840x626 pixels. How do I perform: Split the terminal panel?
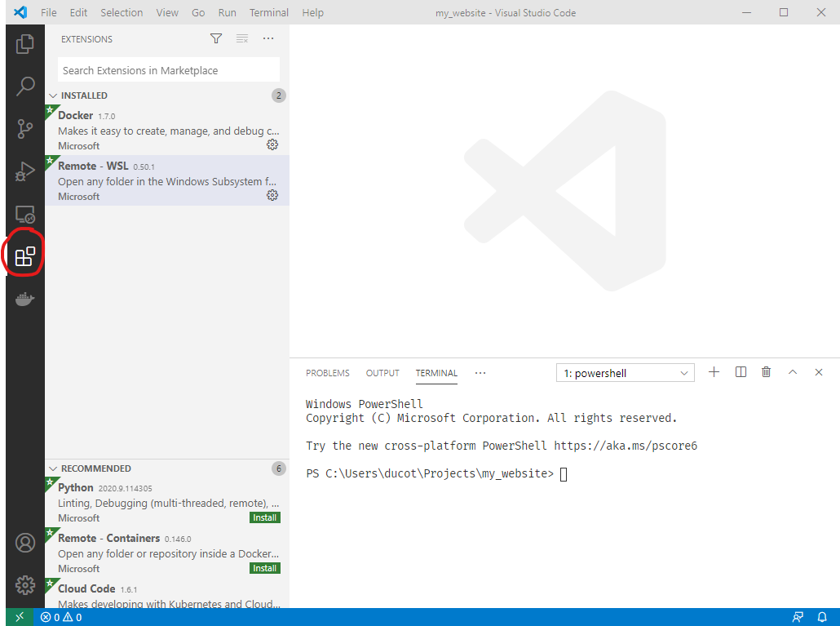[x=741, y=372]
